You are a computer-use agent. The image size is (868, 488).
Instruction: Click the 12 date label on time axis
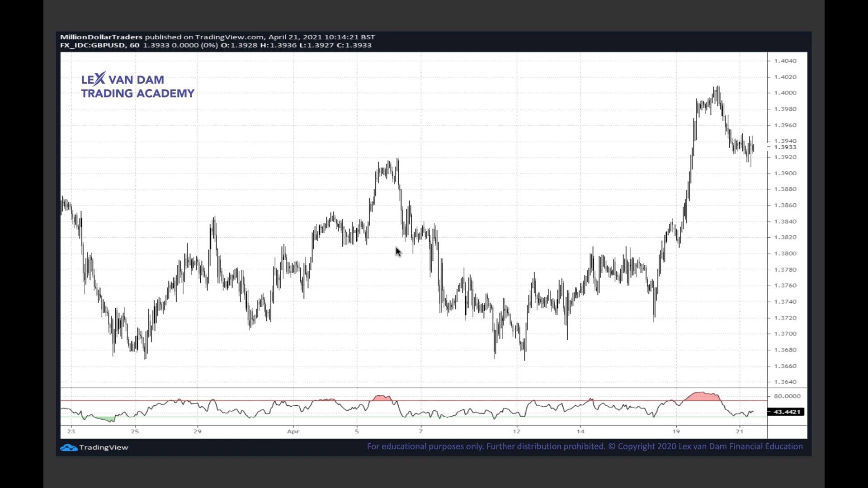[516, 432]
